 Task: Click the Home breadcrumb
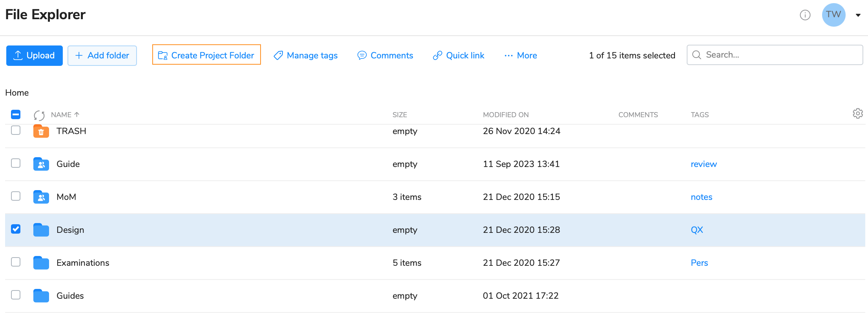(17, 93)
